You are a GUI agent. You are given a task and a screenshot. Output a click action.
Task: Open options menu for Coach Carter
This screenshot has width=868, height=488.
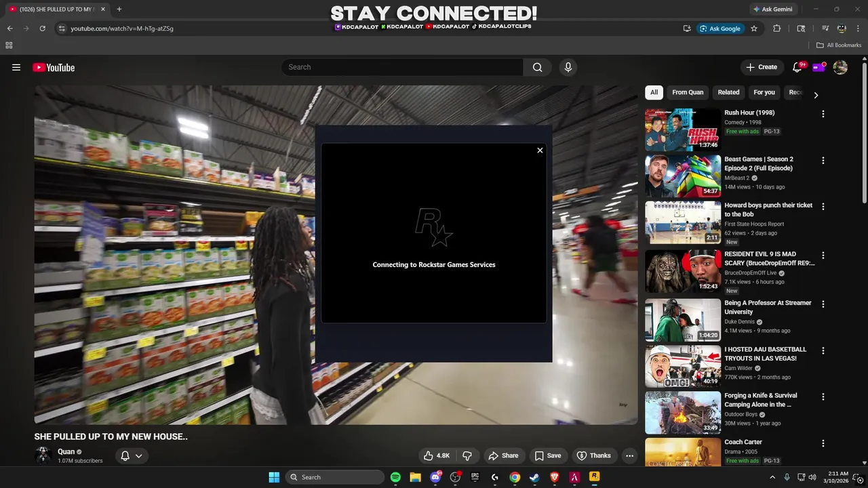[823, 443]
